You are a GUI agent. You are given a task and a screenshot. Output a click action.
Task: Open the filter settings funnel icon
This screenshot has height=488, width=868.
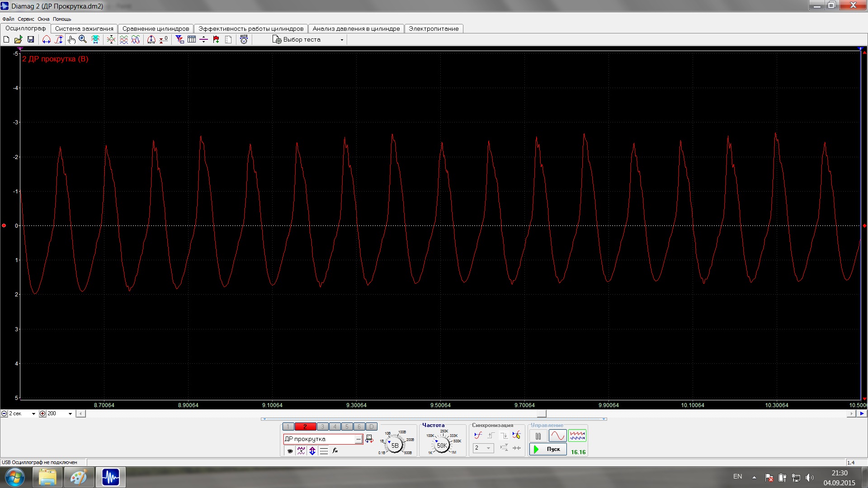179,40
